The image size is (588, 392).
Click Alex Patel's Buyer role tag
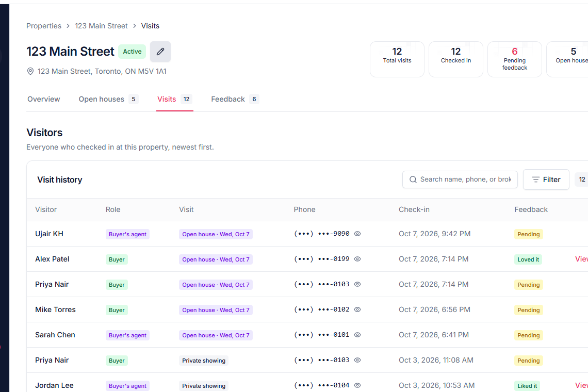click(117, 259)
